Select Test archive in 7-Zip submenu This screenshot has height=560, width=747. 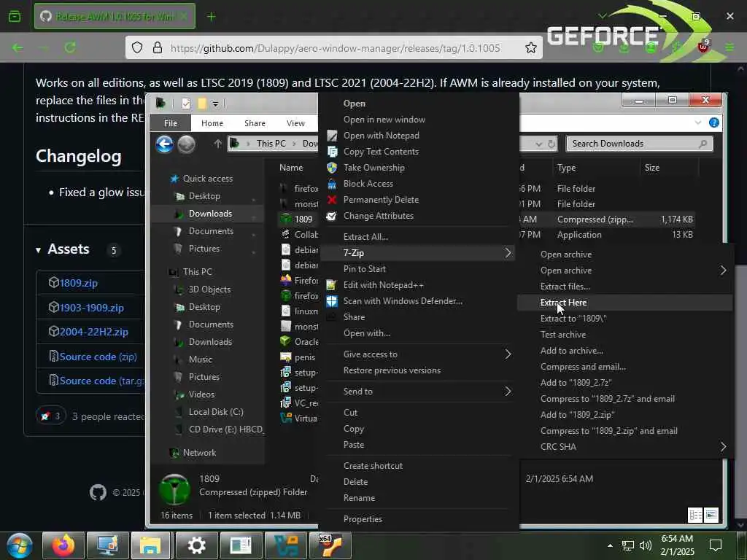[x=563, y=335]
